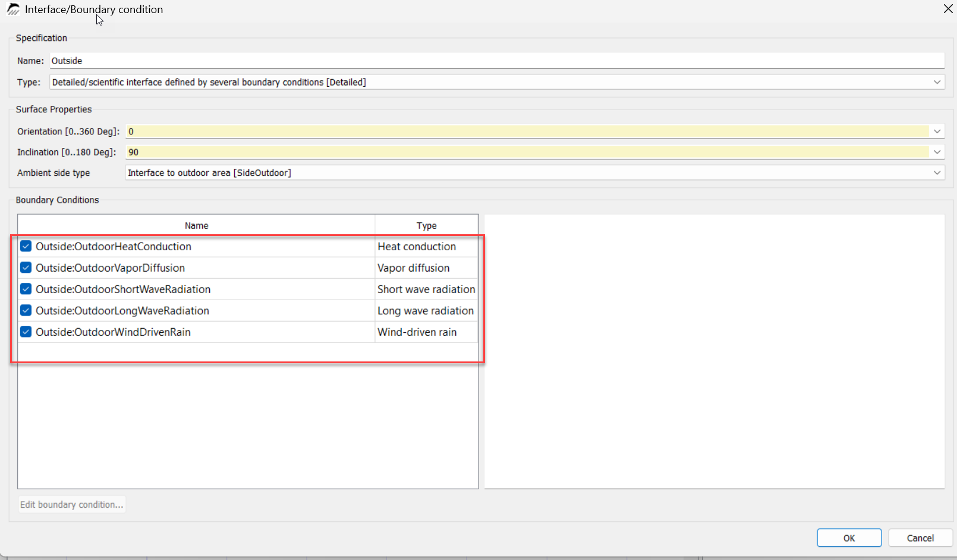Select Outside:OutdoorHeatConduction row name
The height and width of the screenshot is (560, 957).
pyautogui.click(x=114, y=246)
